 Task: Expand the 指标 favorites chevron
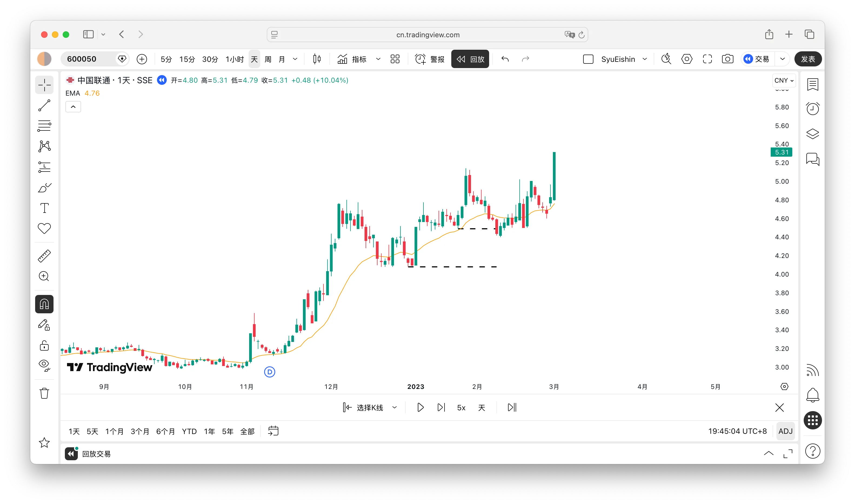(x=378, y=59)
